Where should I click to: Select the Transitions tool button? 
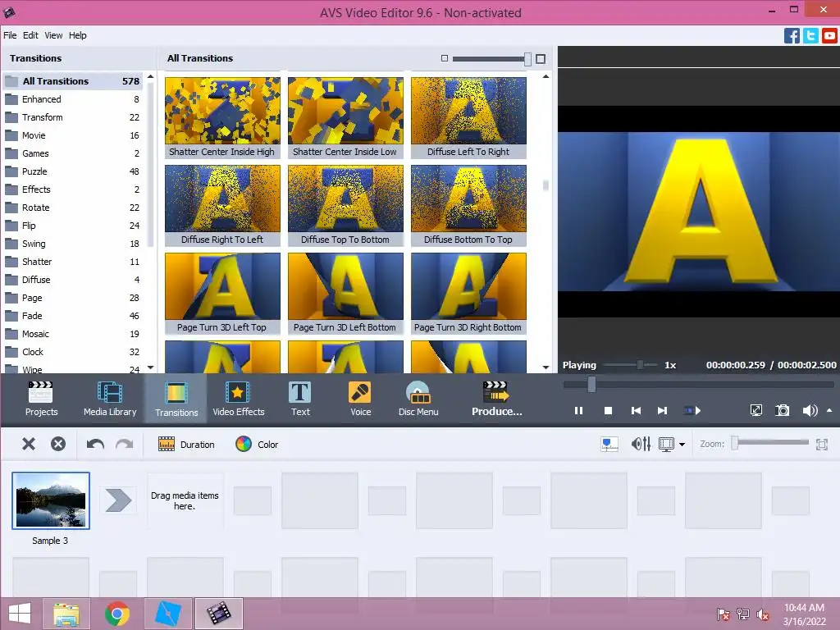(x=176, y=399)
